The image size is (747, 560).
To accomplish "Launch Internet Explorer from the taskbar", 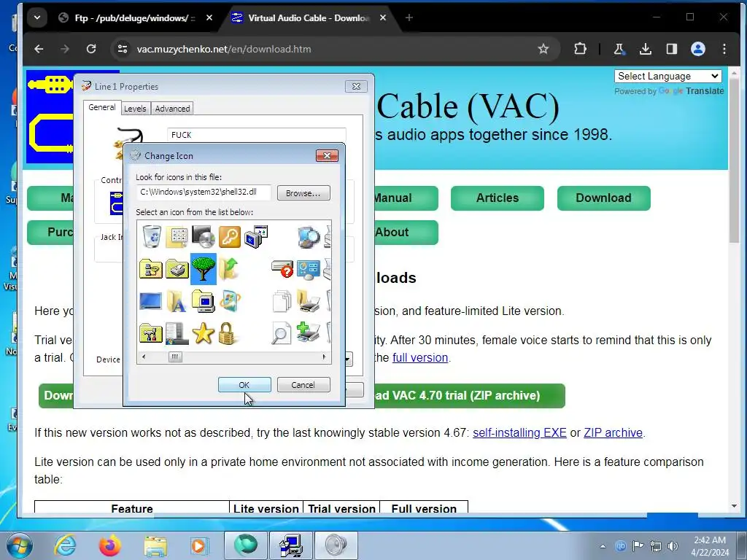I will pyautogui.click(x=65, y=545).
